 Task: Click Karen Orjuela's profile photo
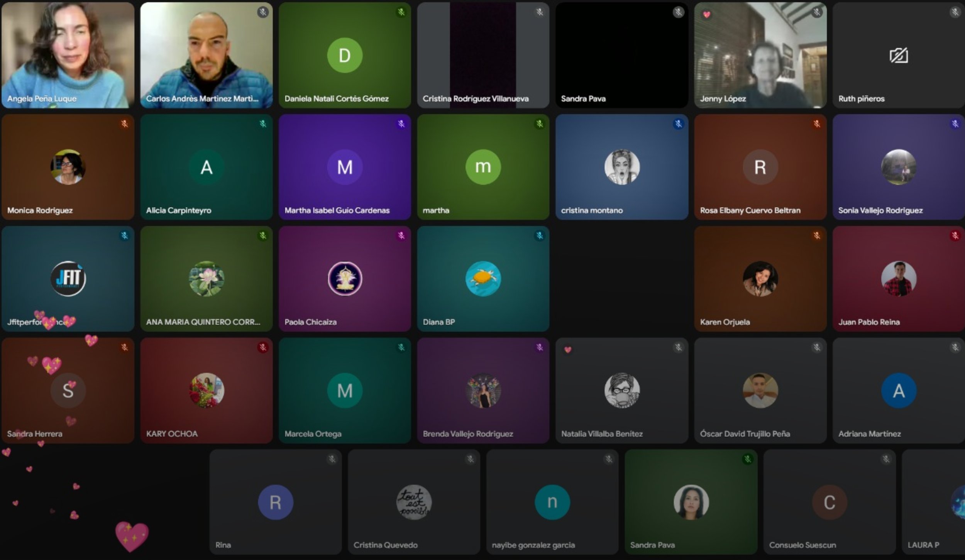pyautogui.click(x=760, y=279)
